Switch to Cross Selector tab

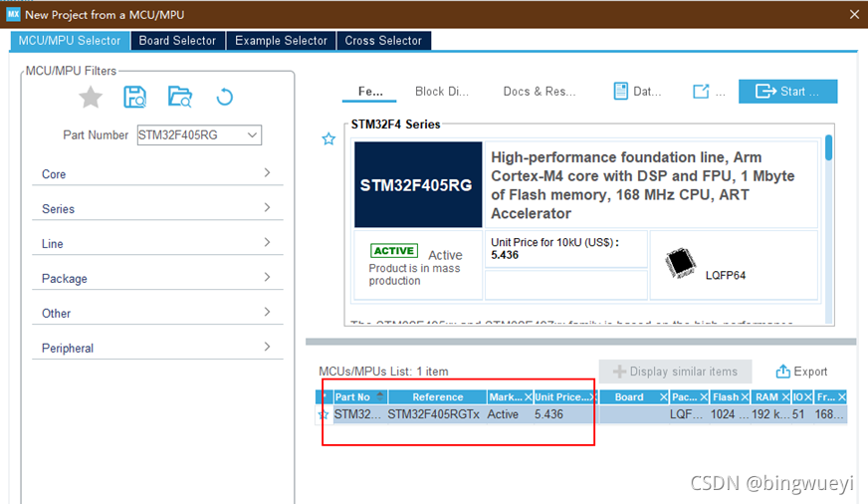tap(383, 41)
